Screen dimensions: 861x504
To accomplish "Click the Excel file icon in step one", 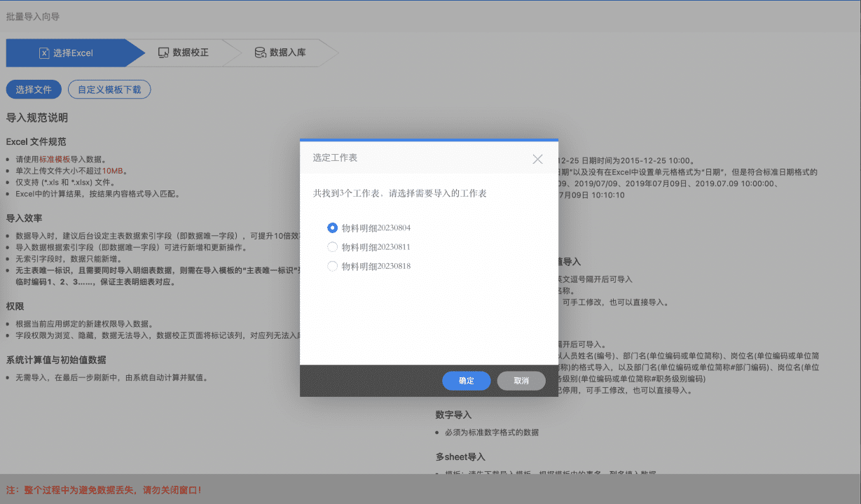I will pos(43,52).
